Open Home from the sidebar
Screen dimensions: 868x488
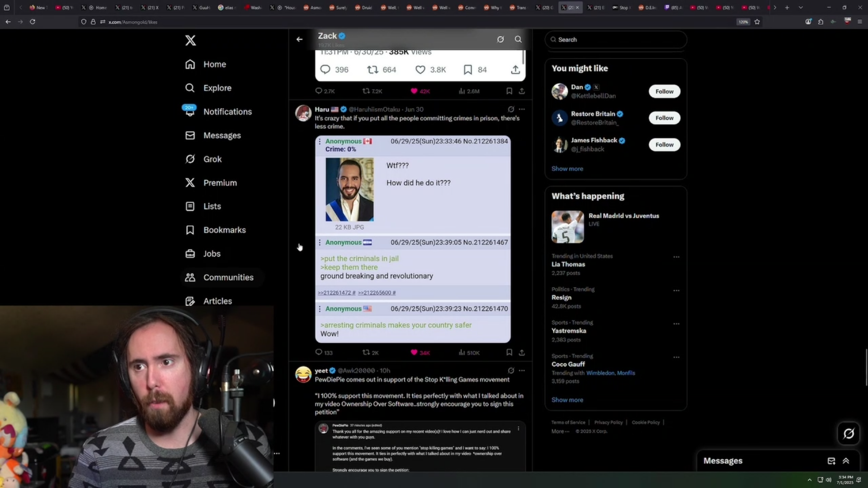coord(206,64)
